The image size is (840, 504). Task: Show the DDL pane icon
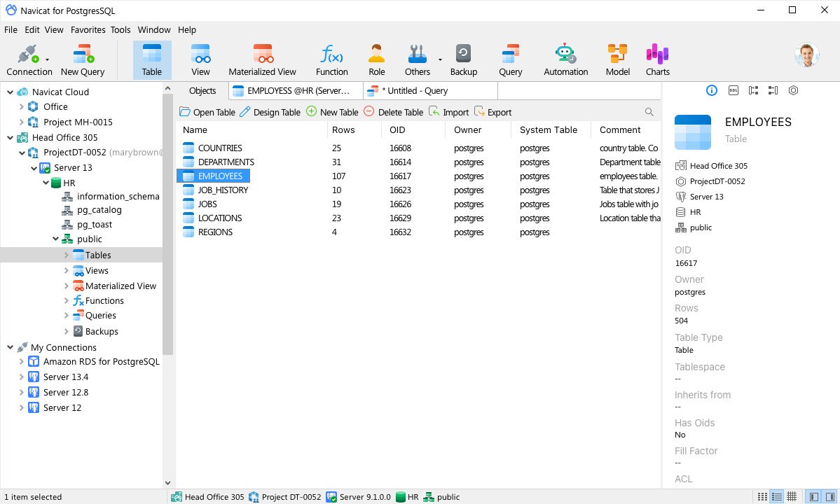point(734,90)
